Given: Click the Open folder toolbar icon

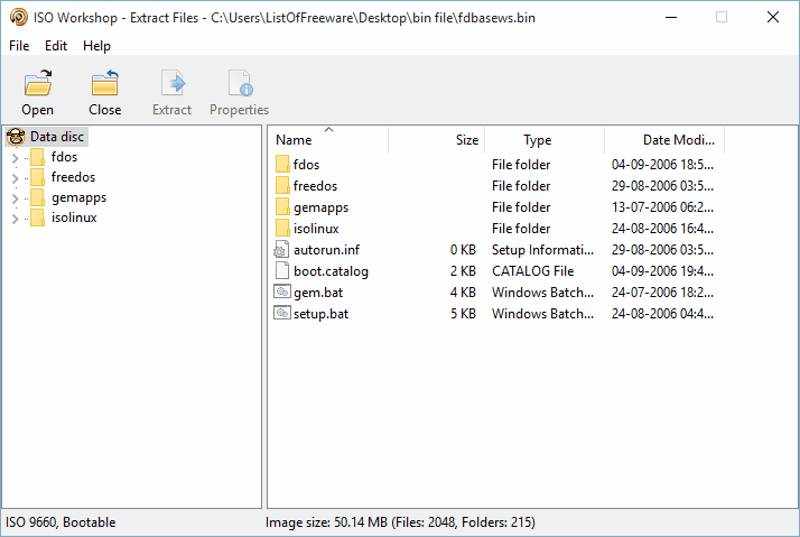Looking at the screenshot, I should click(38, 83).
